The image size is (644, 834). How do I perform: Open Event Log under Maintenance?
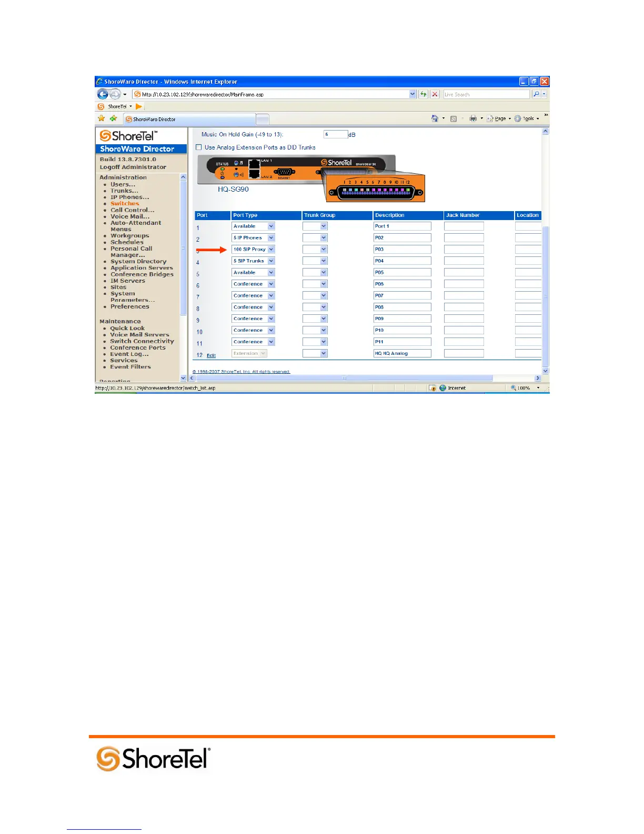pos(129,354)
